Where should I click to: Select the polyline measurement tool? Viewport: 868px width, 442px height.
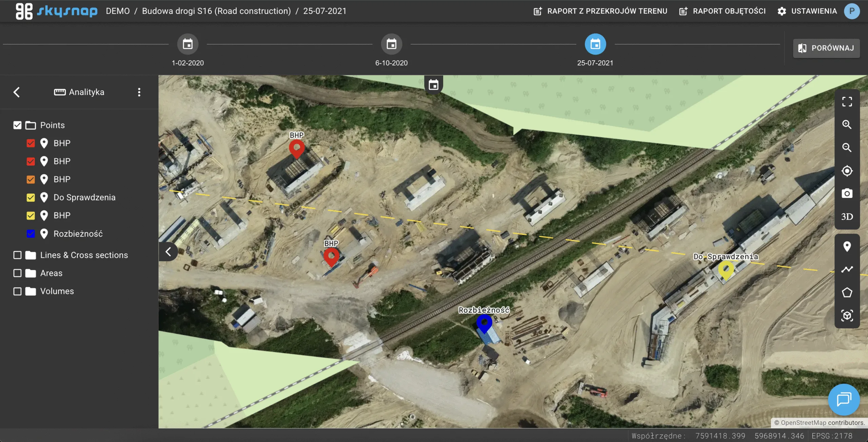pos(847,269)
